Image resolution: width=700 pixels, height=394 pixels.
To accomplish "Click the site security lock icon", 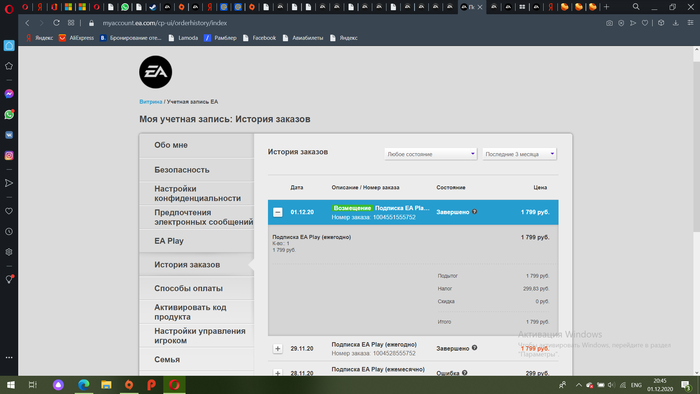I will (x=92, y=23).
